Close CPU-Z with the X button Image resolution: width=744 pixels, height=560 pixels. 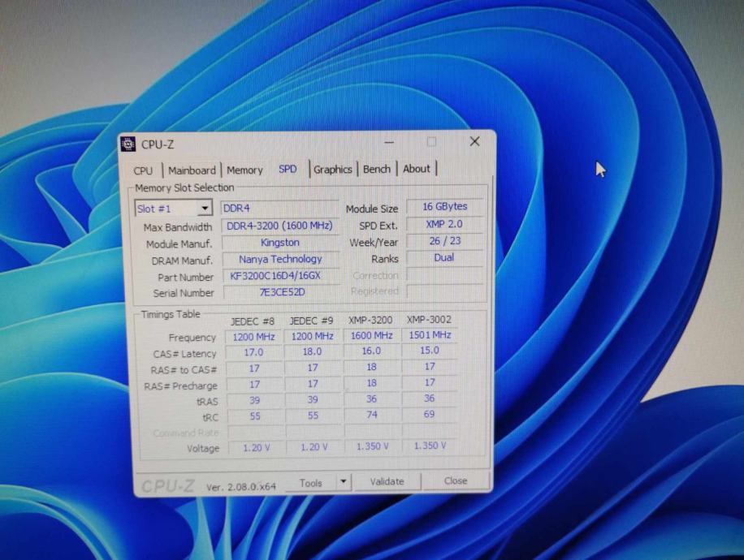coord(474,141)
